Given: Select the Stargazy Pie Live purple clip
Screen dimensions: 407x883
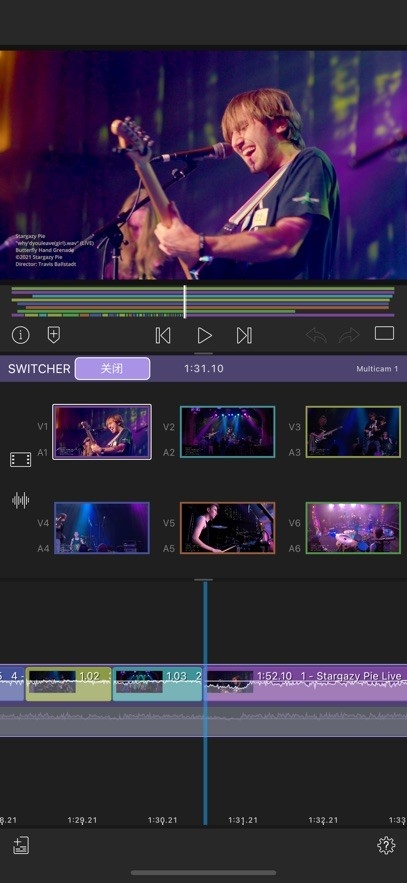Looking at the screenshot, I should (x=305, y=684).
